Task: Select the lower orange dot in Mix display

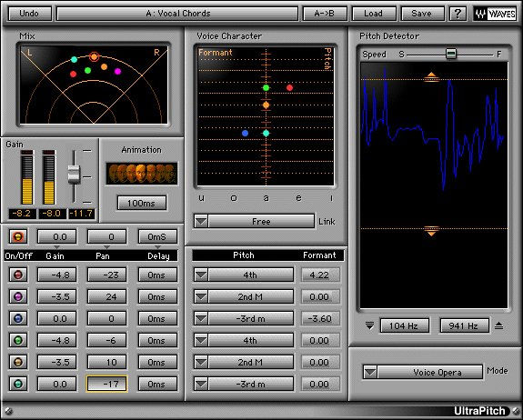Action: 104,66
